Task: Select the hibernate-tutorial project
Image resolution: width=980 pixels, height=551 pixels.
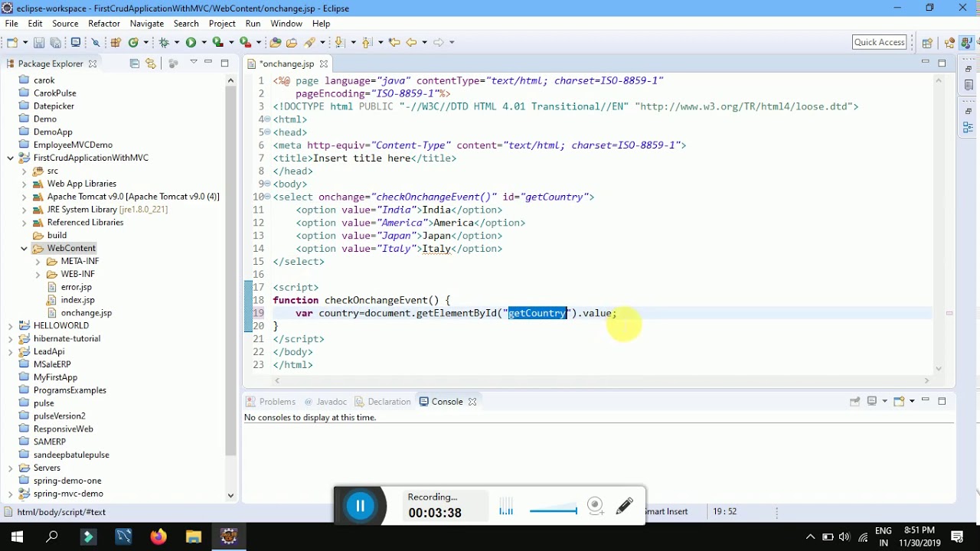Action: tap(67, 338)
